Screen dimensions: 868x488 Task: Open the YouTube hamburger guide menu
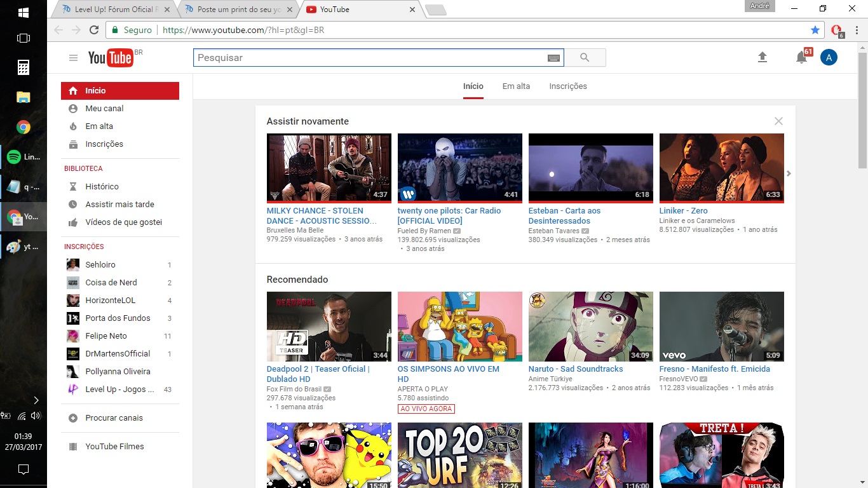click(74, 58)
